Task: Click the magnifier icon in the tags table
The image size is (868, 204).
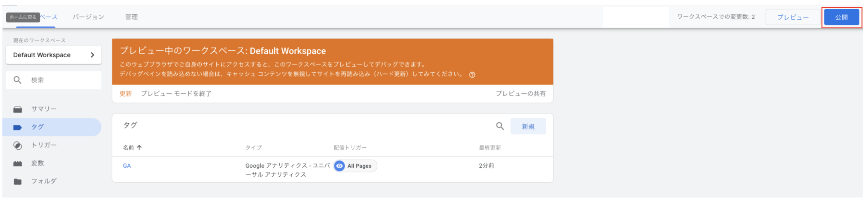Action: pos(500,126)
